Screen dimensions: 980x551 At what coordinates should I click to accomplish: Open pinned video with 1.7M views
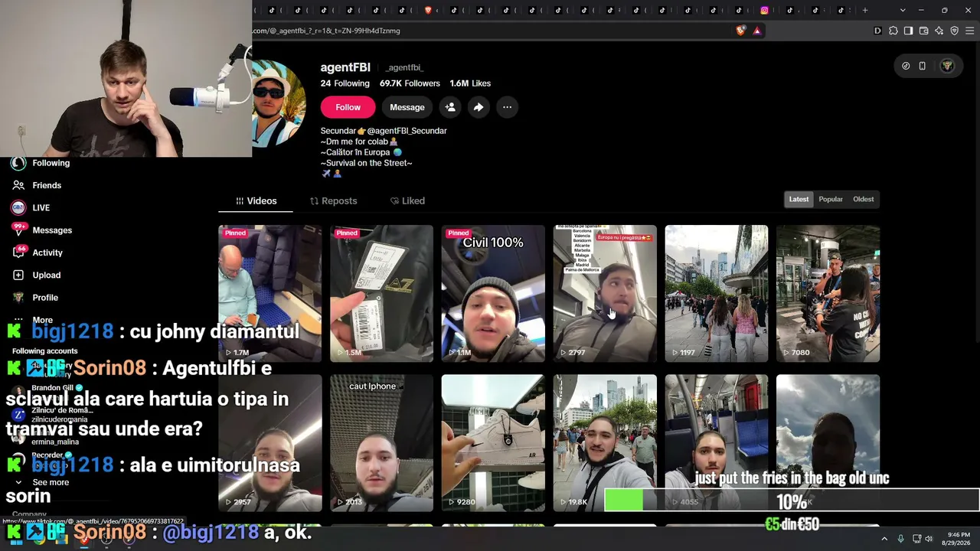point(270,293)
